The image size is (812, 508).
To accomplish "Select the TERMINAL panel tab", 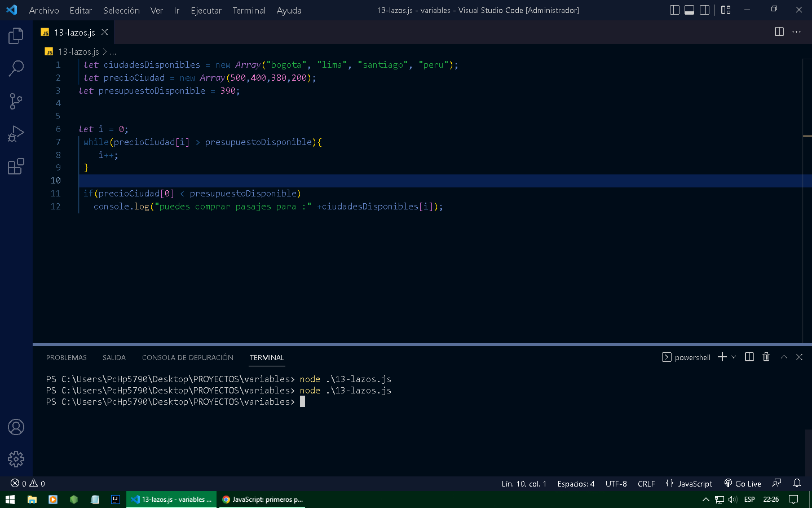I will pos(267,357).
